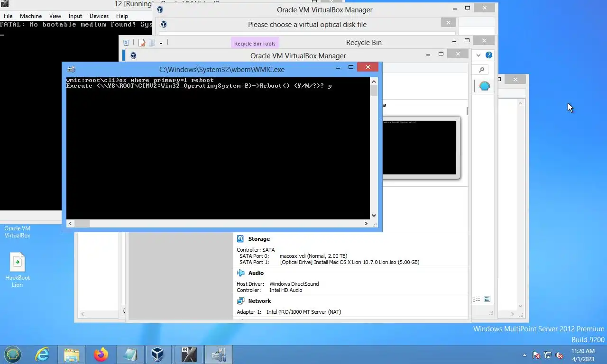Click the Audio speaker icon in VirtualBox details
Screen dimensions: 607x364
tap(240, 273)
